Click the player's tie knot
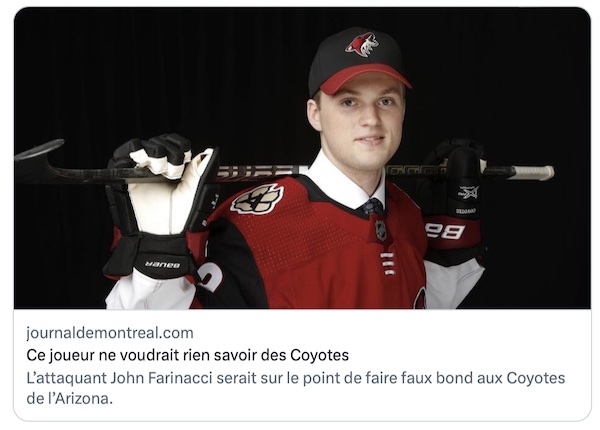Viewport: 600px width, 430px height. click(372, 207)
